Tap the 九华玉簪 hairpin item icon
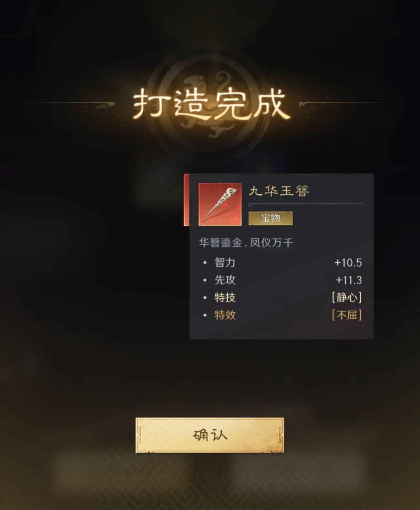 pos(220,204)
